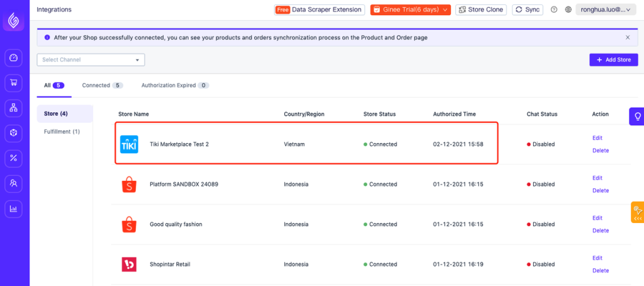Open the bar chart reports icon
644x286 pixels.
14,209
